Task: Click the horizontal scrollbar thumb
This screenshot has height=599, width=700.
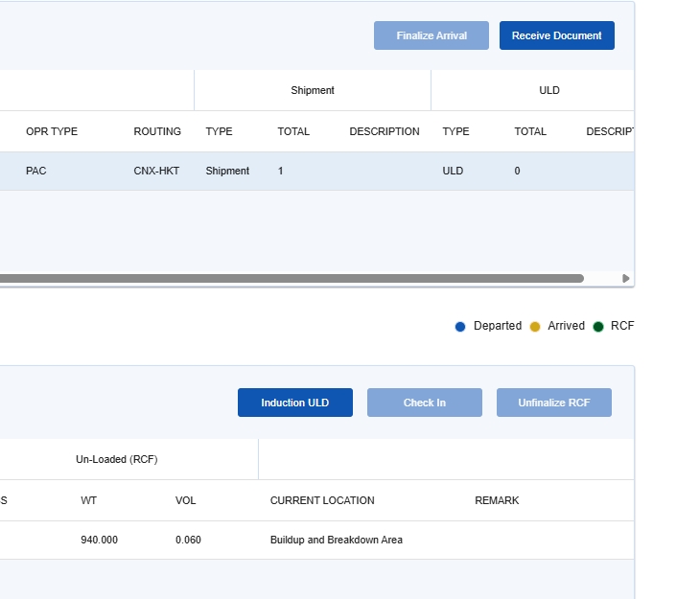Action: (x=288, y=279)
